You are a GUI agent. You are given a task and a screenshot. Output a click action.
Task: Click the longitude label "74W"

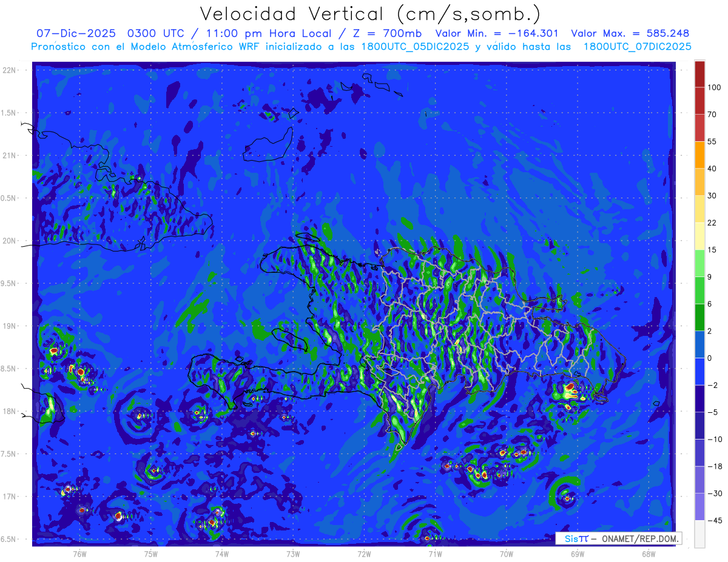(x=222, y=554)
